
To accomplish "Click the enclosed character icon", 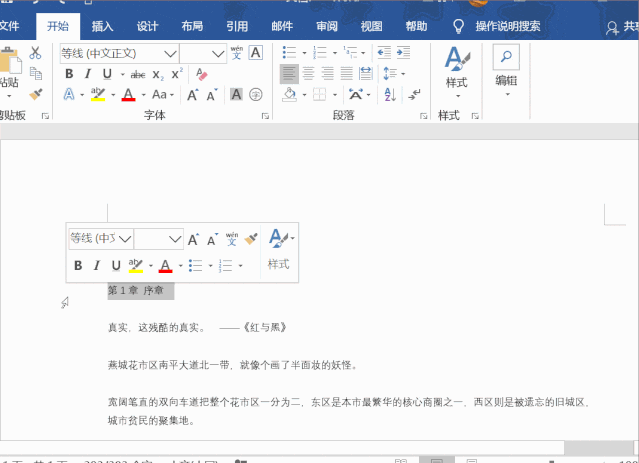I will click(x=256, y=95).
